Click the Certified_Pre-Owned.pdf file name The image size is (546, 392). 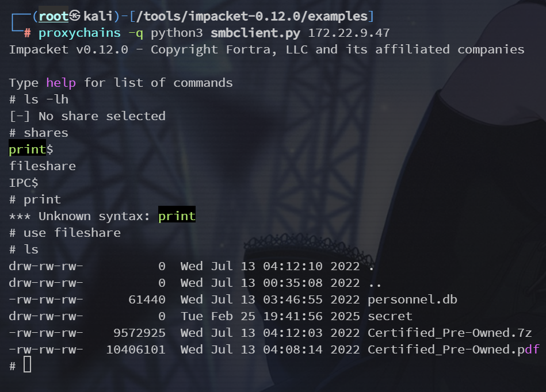pos(453,349)
